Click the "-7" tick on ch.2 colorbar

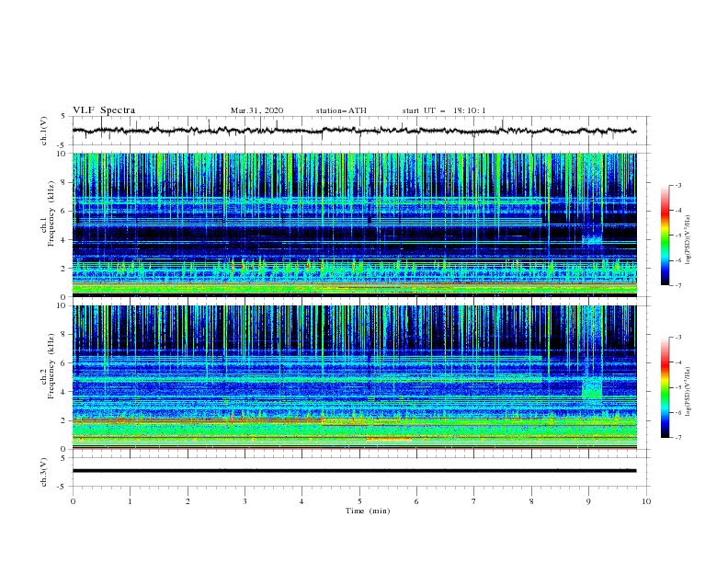click(677, 437)
